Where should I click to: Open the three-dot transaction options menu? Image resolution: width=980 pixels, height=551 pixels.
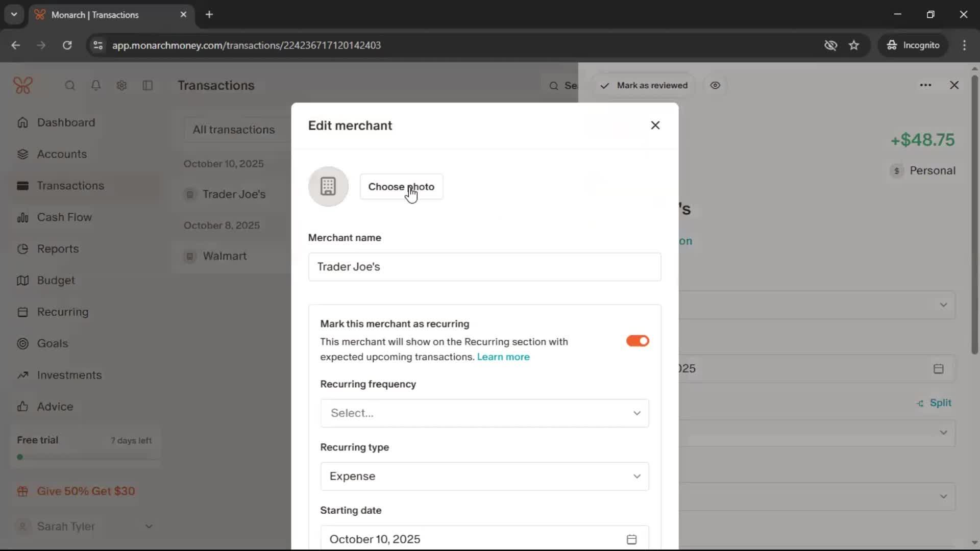[925, 85]
